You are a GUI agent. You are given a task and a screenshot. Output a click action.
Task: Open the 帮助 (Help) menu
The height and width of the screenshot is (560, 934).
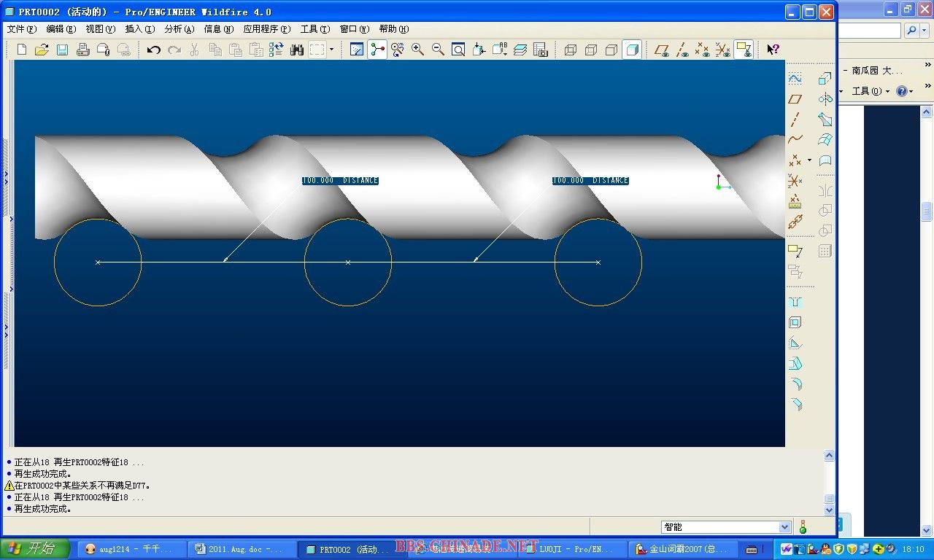point(393,29)
